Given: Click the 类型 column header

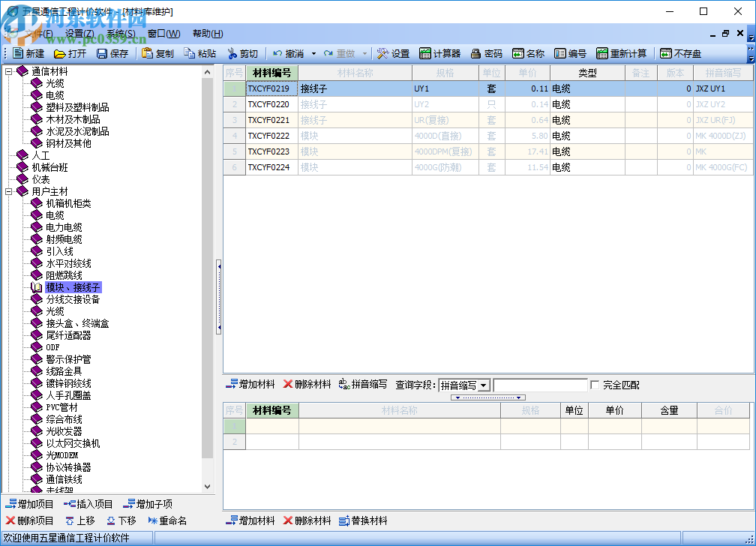Looking at the screenshot, I should coord(587,73).
